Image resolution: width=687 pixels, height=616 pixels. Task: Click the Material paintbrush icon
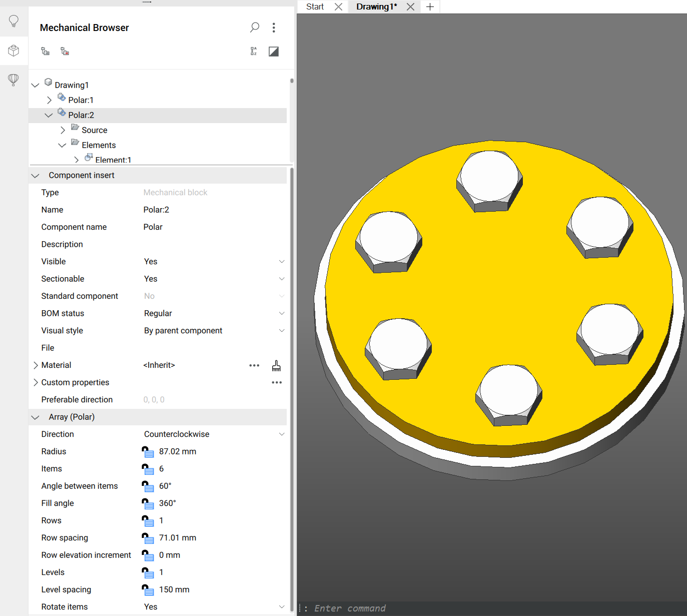click(276, 366)
